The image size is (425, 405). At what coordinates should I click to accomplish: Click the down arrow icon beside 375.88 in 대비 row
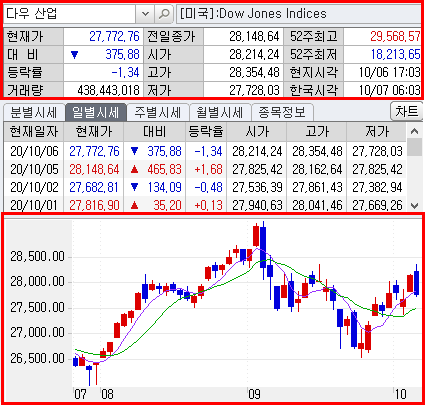pyautogui.click(x=74, y=55)
